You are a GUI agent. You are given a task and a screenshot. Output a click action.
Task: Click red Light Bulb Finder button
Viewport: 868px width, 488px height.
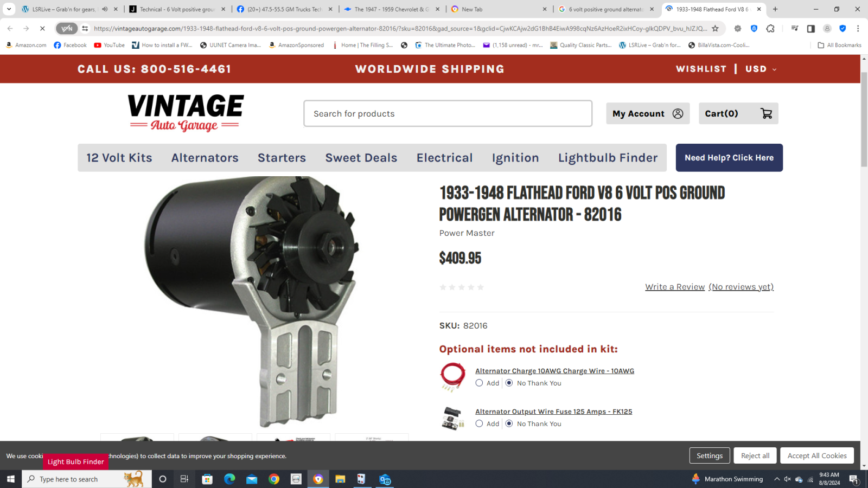click(76, 461)
